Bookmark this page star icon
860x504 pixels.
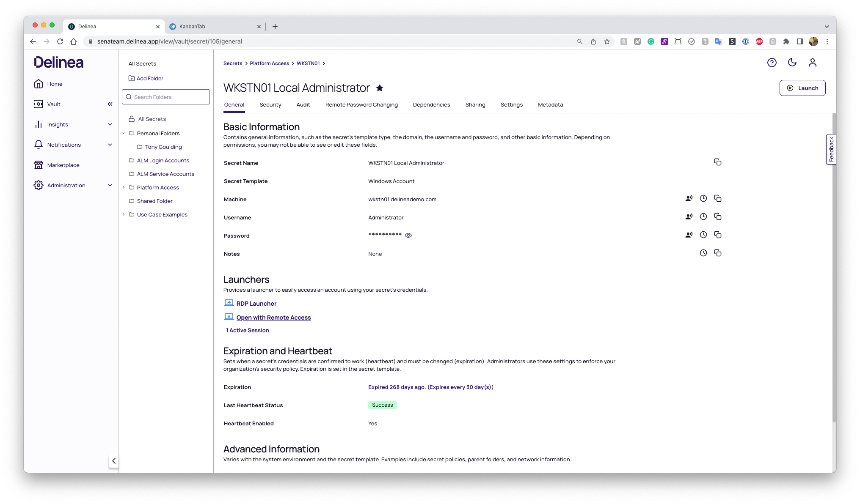(x=606, y=41)
